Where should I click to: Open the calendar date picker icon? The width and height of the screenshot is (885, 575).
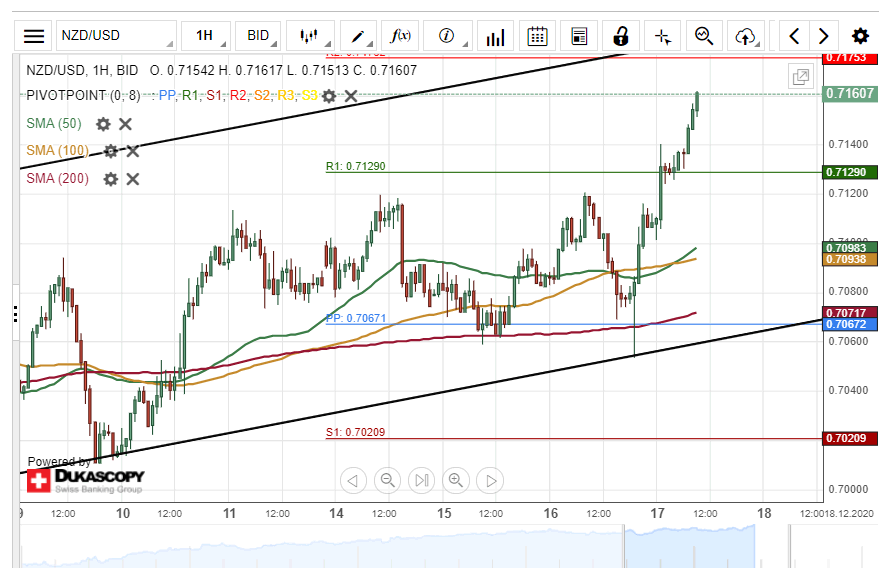[537, 36]
